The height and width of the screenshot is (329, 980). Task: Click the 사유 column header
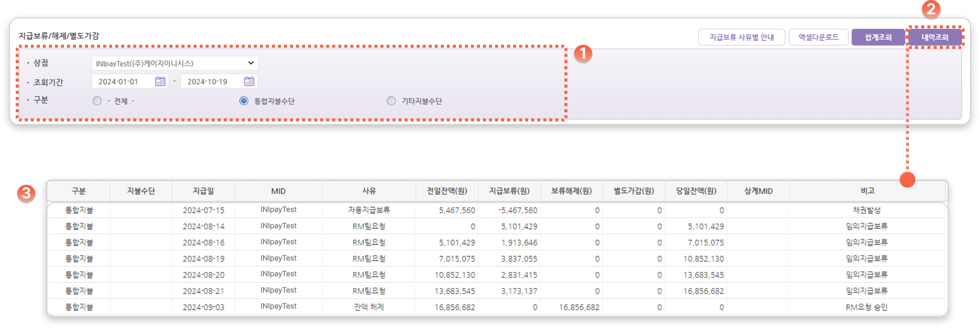point(369,191)
